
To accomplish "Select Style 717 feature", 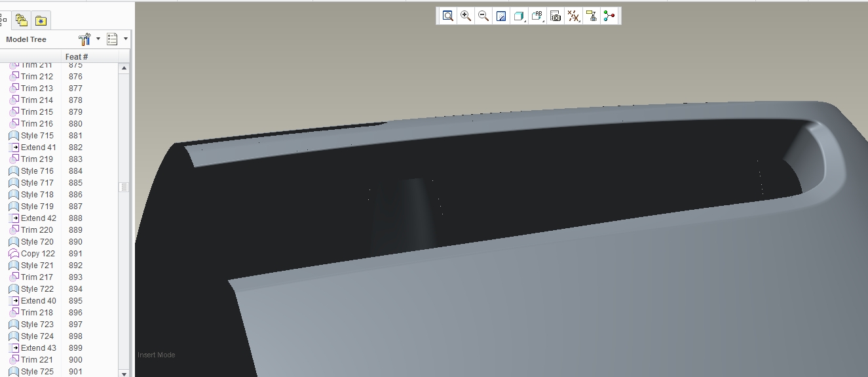I will [x=37, y=183].
